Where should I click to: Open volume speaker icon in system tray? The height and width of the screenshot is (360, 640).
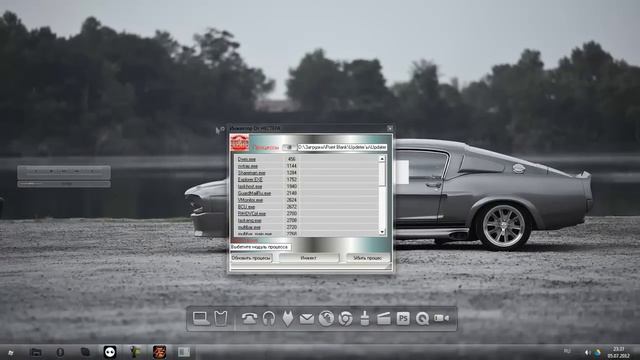click(x=587, y=352)
